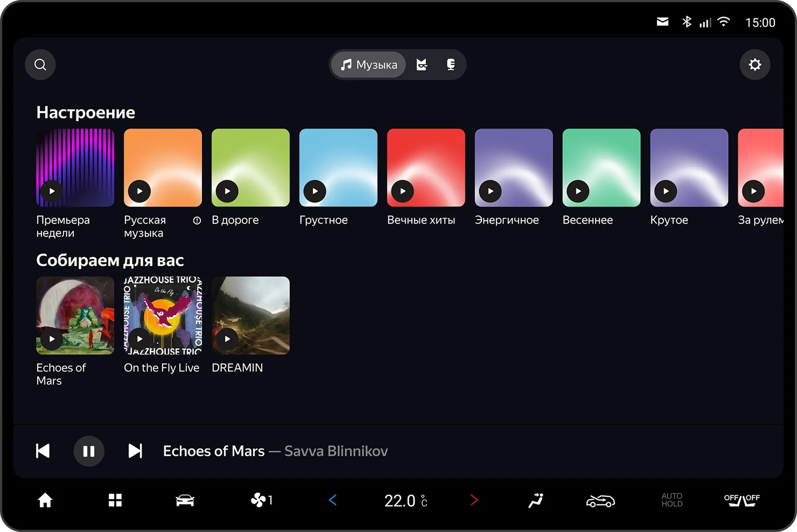Play On the Fly Live album

tap(140, 339)
